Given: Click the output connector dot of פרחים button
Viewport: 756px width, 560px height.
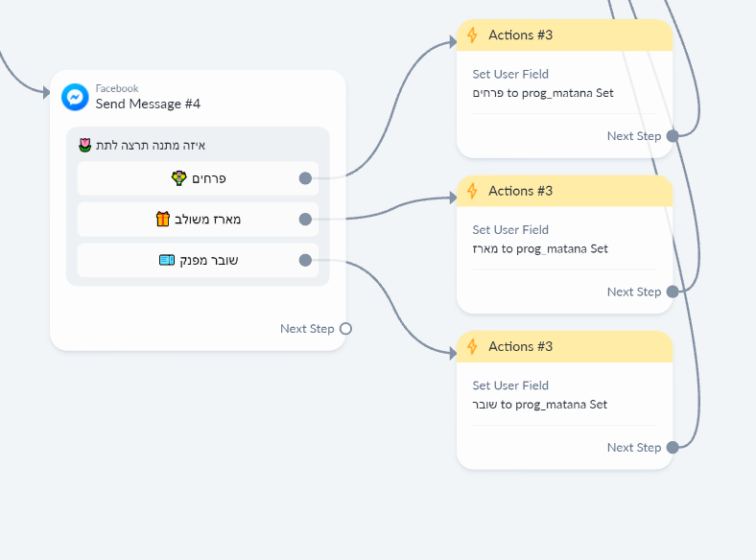Looking at the screenshot, I should pos(305,178).
